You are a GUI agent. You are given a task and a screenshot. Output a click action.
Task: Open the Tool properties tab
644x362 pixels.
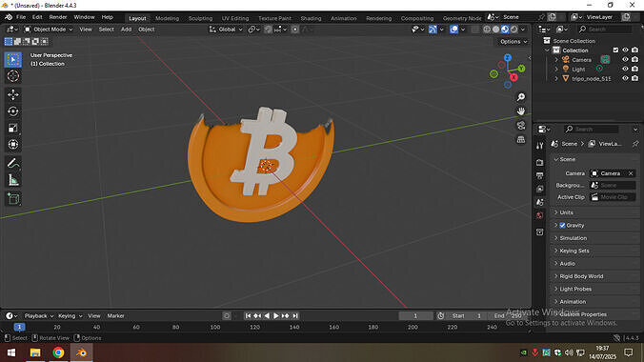(x=539, y=146)
